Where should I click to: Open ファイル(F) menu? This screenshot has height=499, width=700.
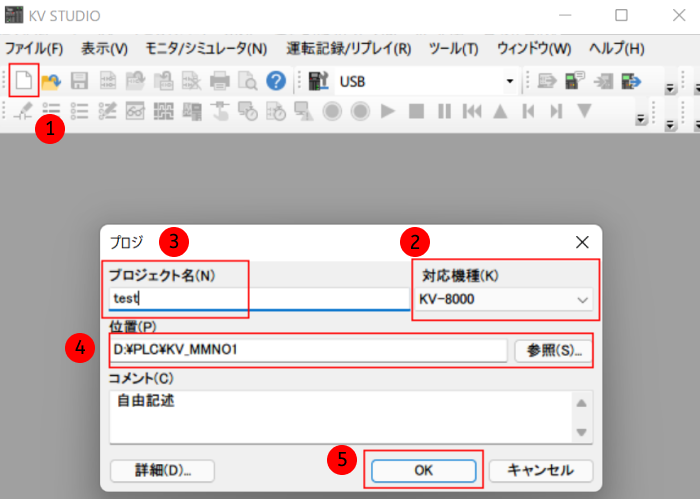click(34, 48)
